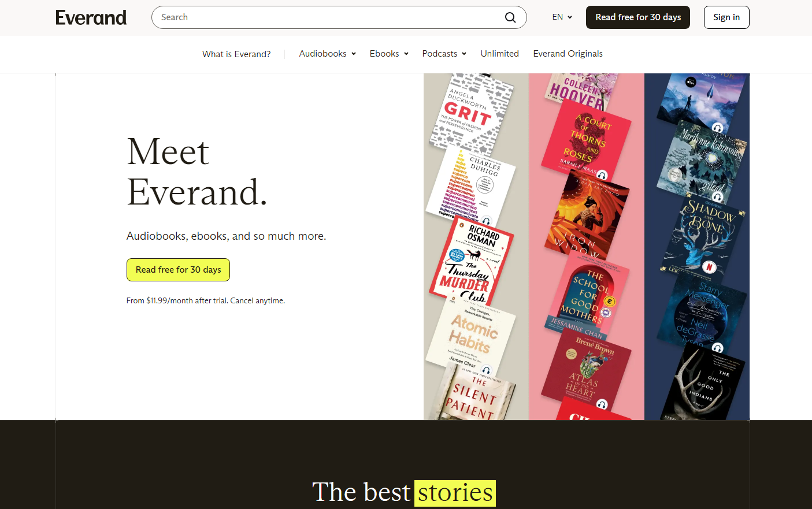Select the Atlas of the Heart cover
Image resolution: width=812 pixels, height=509 pixels.
pos(586,370)
